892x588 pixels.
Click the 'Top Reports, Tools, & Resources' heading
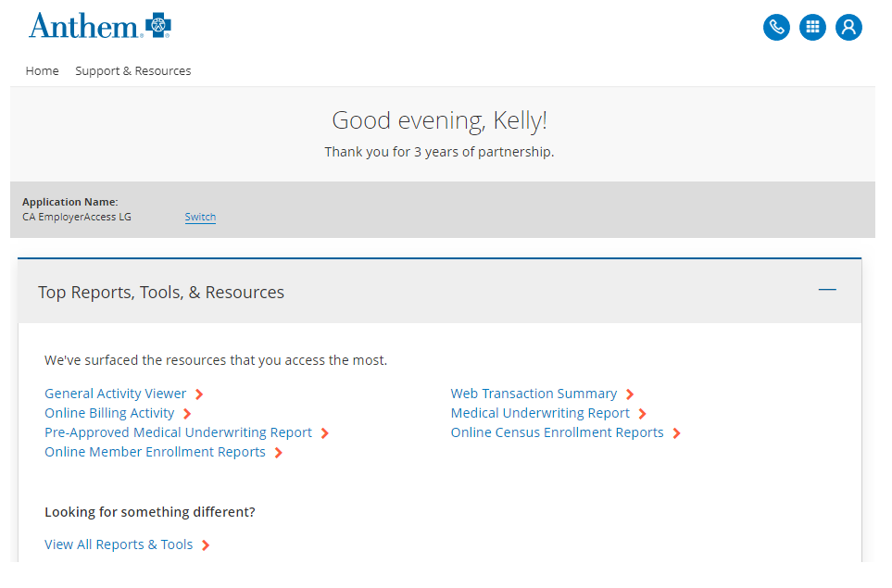[x=161, y=292]
